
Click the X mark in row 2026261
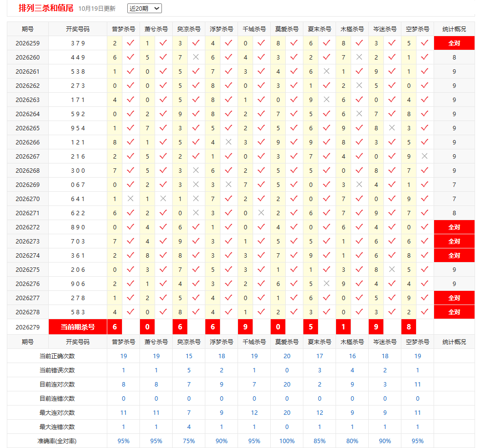326,71
